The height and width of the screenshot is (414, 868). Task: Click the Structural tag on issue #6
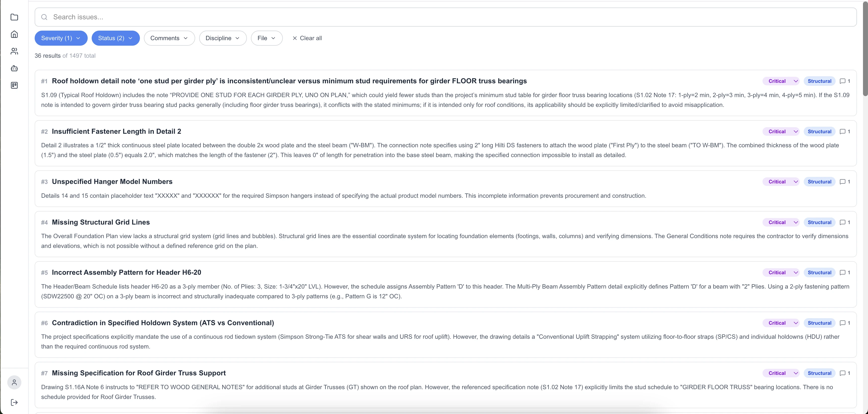pos(819,323)
